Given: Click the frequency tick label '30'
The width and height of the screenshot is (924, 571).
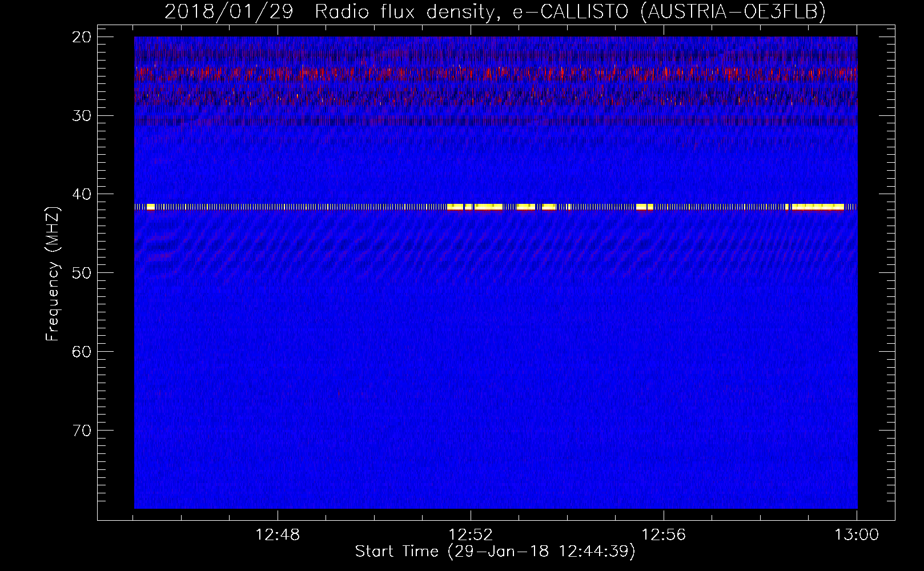Looking at the screenshot, I should [x=82, y=116].
